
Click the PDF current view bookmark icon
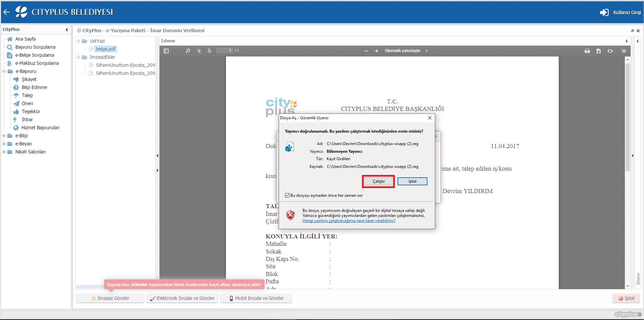coord(610,51)
